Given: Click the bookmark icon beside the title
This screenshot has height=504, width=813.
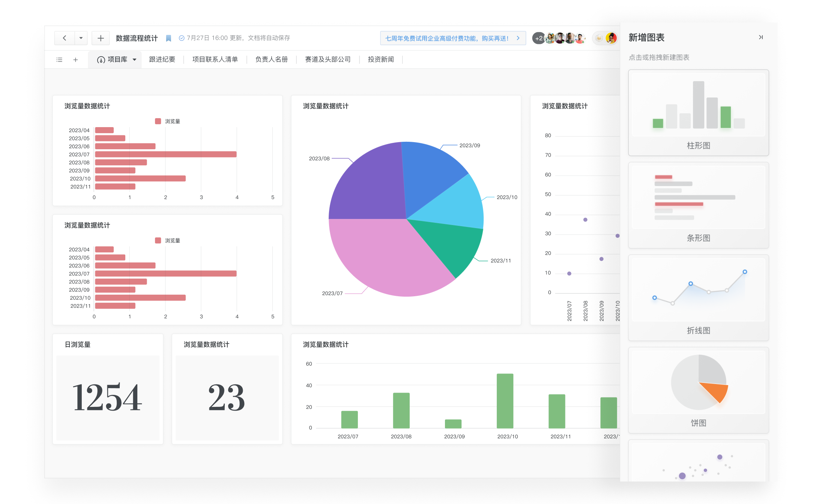Looking at the screenshot, I should coord(168,38).
